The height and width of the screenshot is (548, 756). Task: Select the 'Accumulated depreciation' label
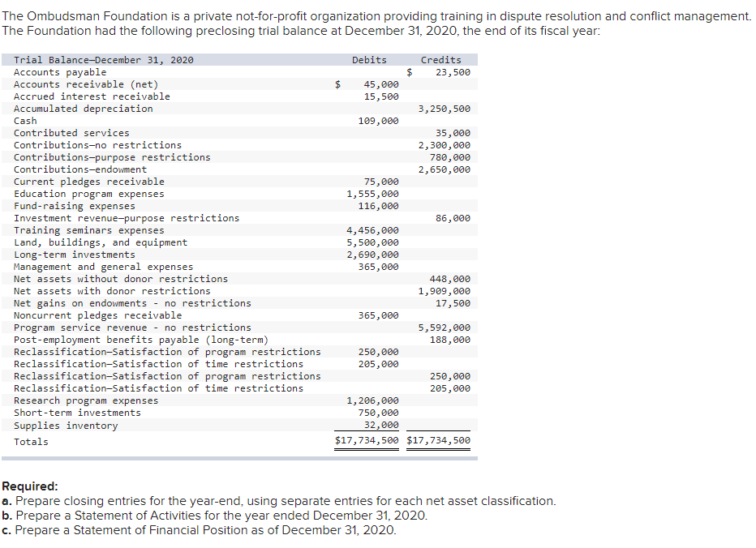click(83, 109)
